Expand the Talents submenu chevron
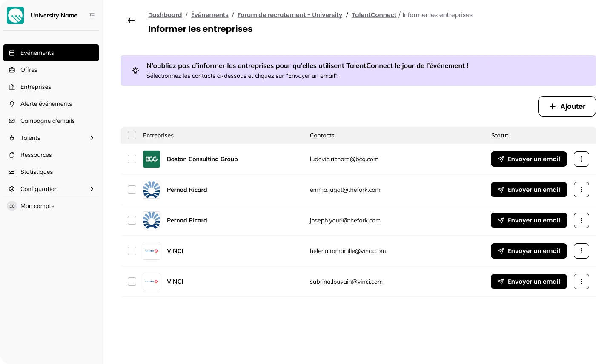Screen dimensions: 613x364 tap(92, 138)
